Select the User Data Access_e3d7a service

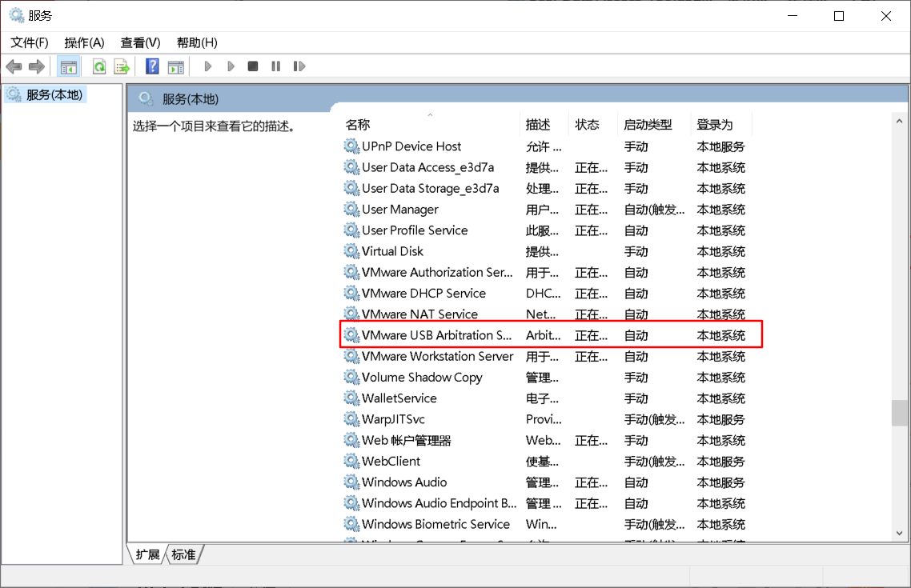[427, 167]
